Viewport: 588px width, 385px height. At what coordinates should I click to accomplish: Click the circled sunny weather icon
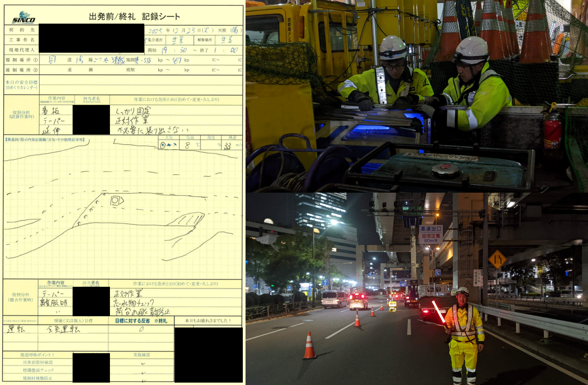[163, 145]
